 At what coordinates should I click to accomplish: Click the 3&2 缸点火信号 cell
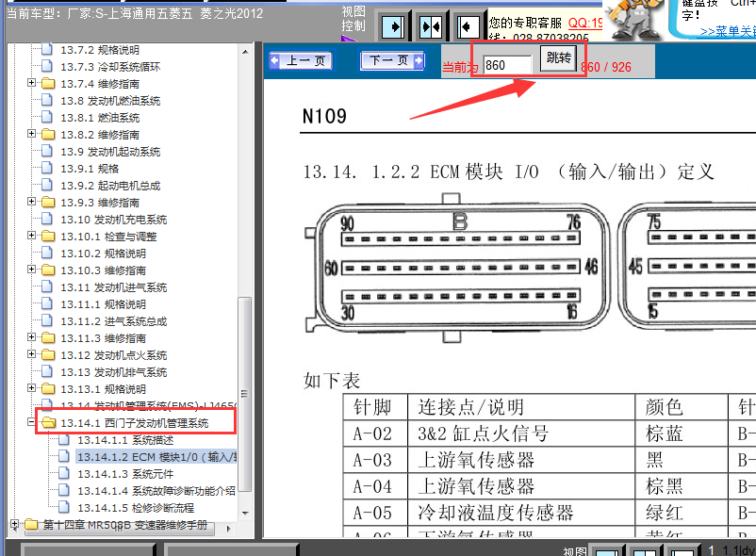point(484,433)
